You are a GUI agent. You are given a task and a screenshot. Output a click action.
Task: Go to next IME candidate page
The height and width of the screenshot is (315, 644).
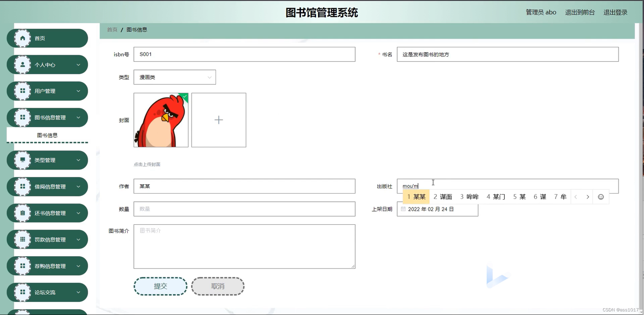point(588,197)
